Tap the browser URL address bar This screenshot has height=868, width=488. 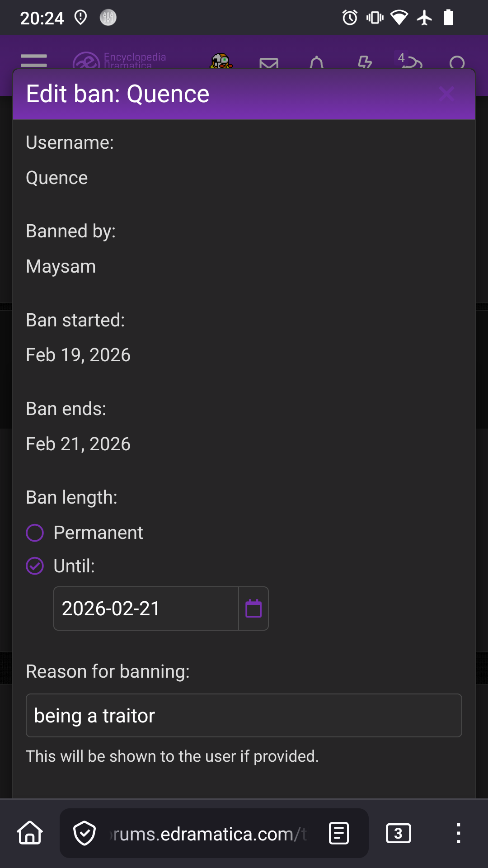point(208,834)
